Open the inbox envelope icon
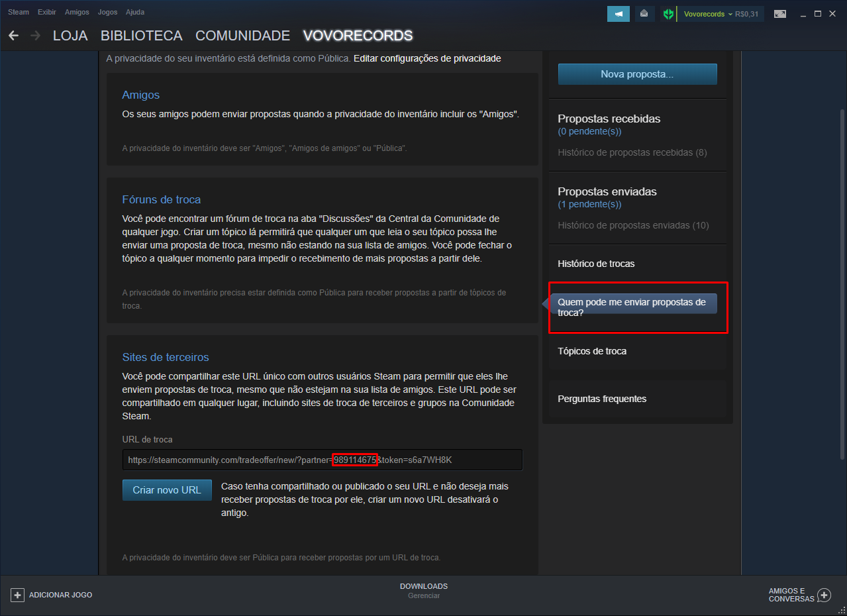 click(644, 14)
